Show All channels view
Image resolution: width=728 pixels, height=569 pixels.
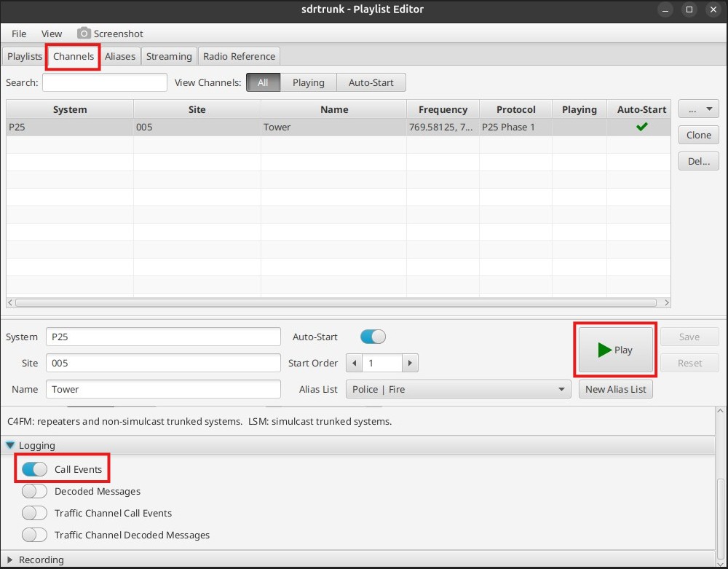click(264, 82)
